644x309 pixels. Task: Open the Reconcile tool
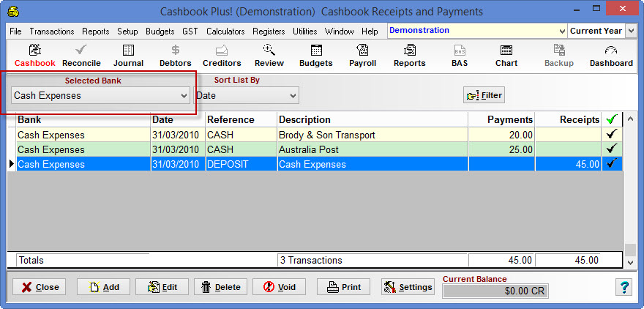click(81, 56)
